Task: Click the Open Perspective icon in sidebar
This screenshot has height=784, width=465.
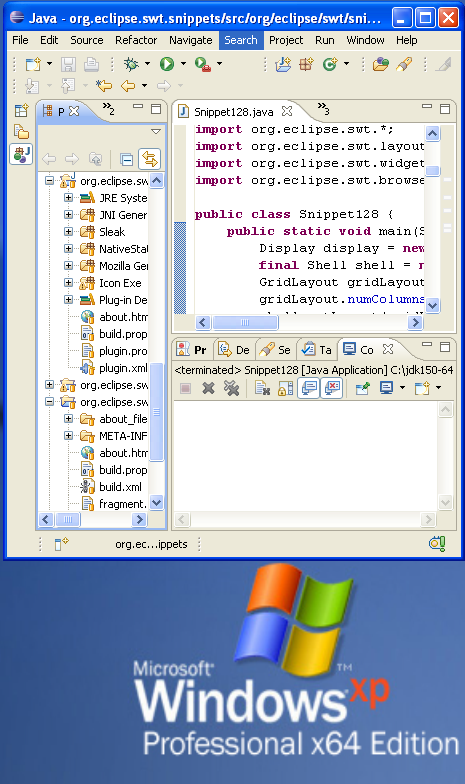Action: pos(22,110)
